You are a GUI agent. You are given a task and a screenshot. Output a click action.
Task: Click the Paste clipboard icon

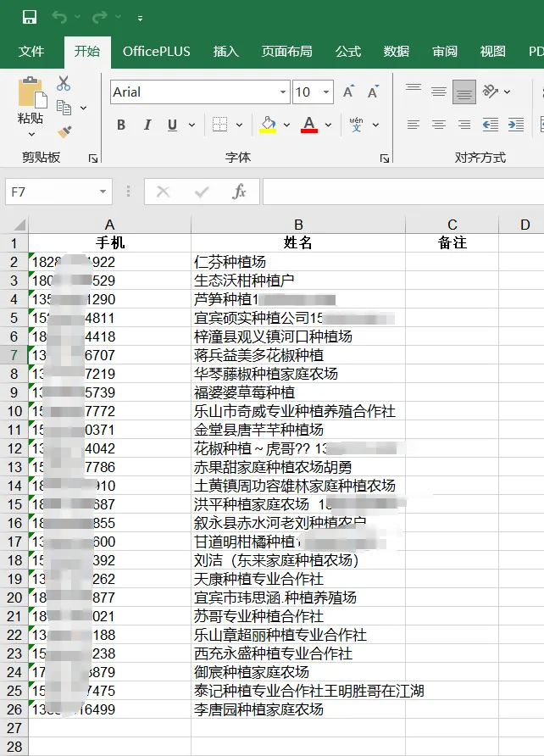coord(31,93)
